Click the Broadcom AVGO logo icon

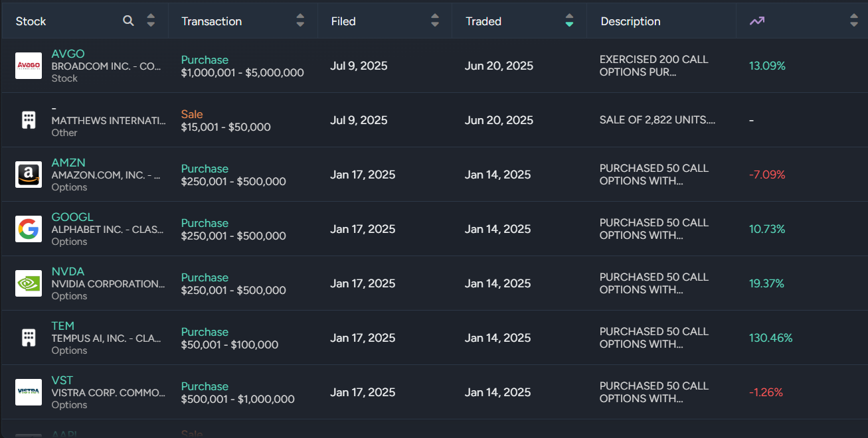(29, 66)
